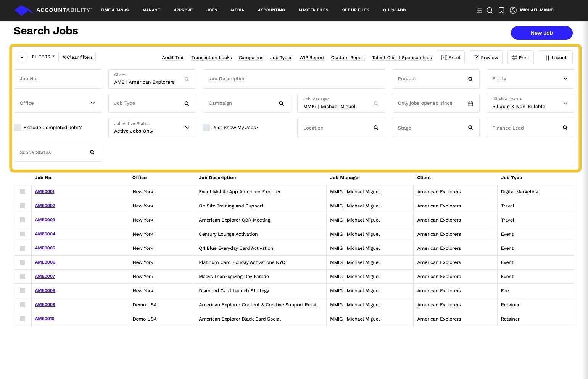Expand the Entity dropdown
The height and width of the screenshot is (379, 588).
565,79
